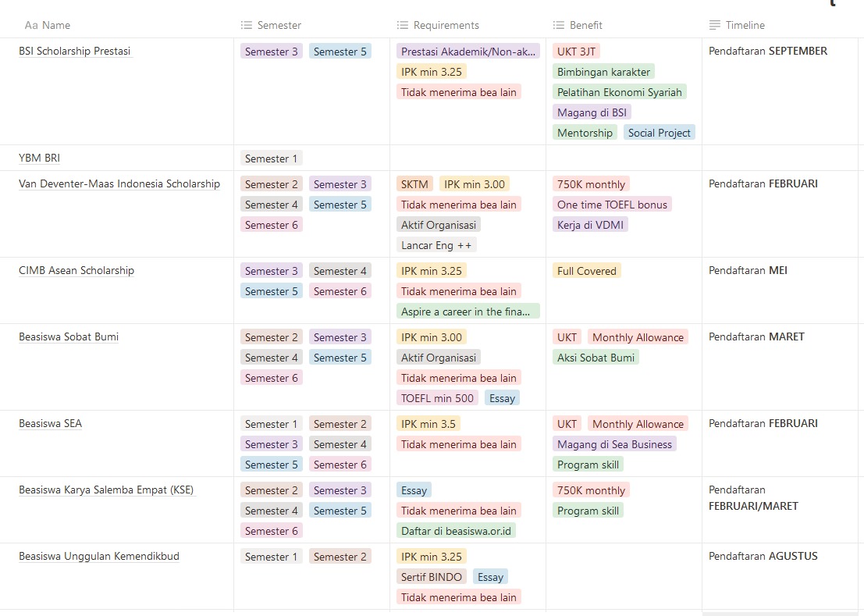Open the YBM BRI entry
The height and width of the screenshot is (616, 864).
pyautogui.click(x=39, y=158)
